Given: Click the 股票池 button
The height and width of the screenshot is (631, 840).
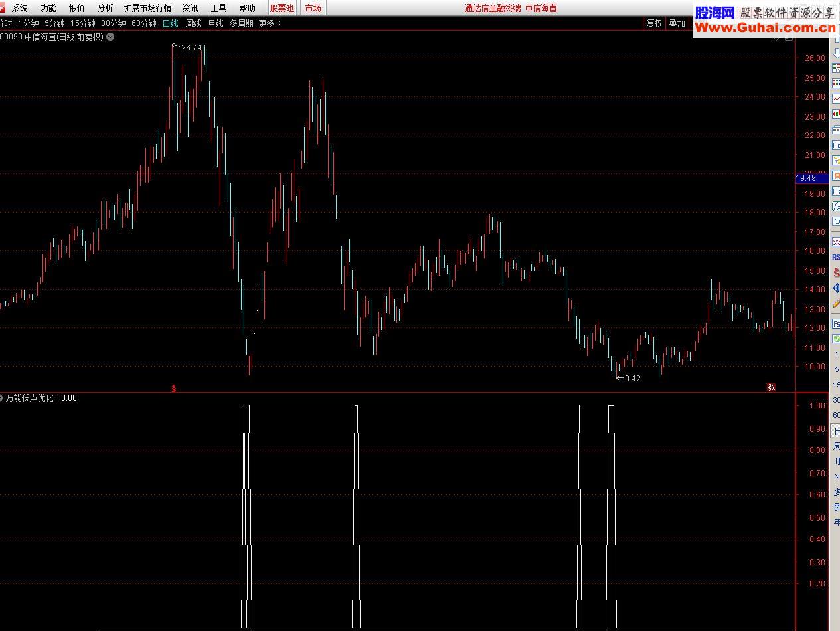Looking at the screenshot, I should [x=282, y=8].
